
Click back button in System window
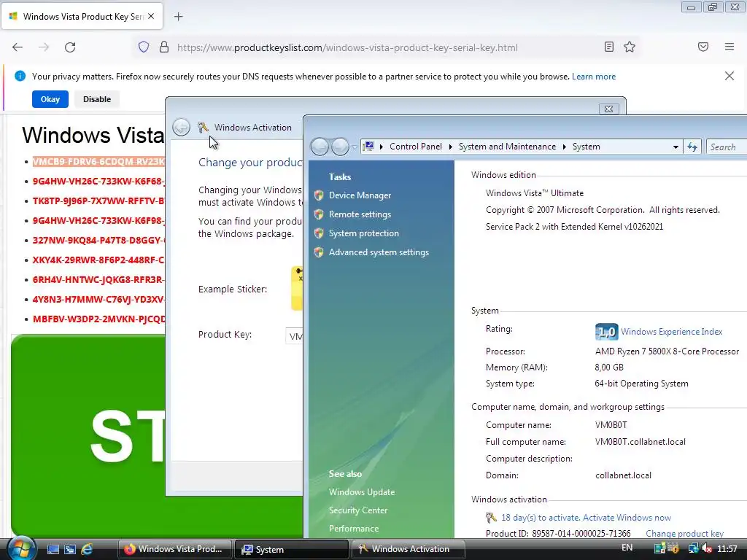click(x=320, y=147)
